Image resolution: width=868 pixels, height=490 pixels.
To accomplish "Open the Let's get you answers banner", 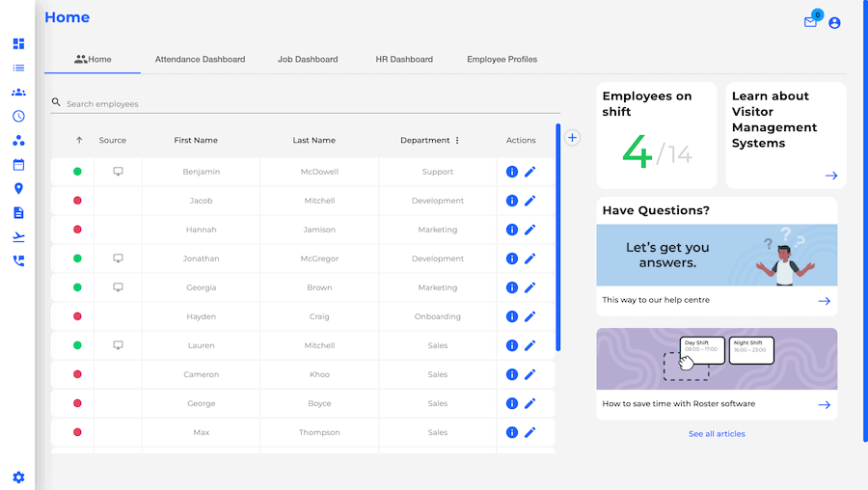I will coord(717,256).
